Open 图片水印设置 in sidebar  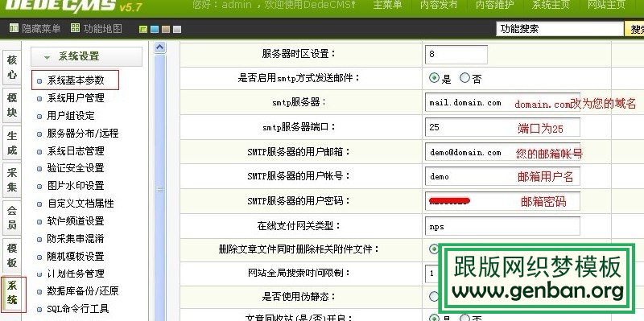[x=76, y=186]
